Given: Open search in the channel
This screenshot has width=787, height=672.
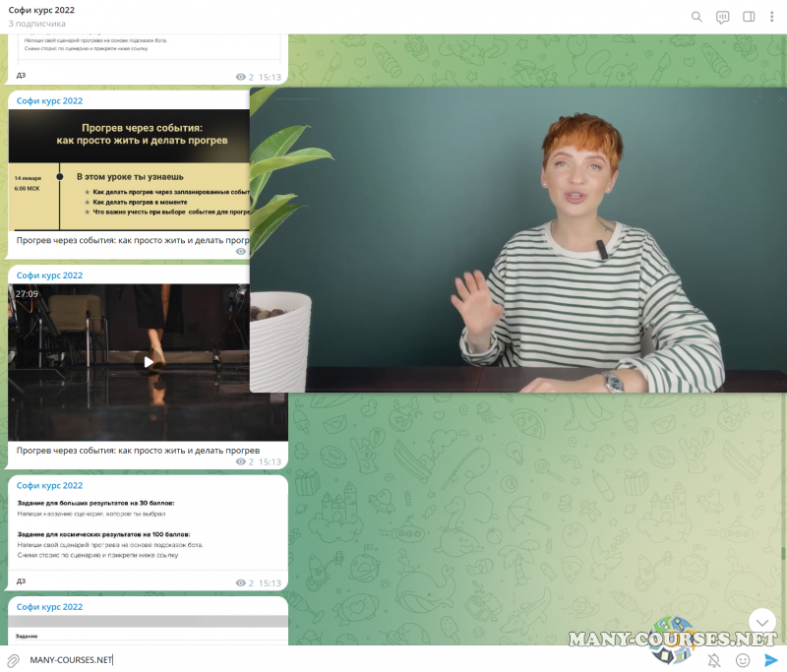Looking at the screenshot, I should click(x=696, y=17).
